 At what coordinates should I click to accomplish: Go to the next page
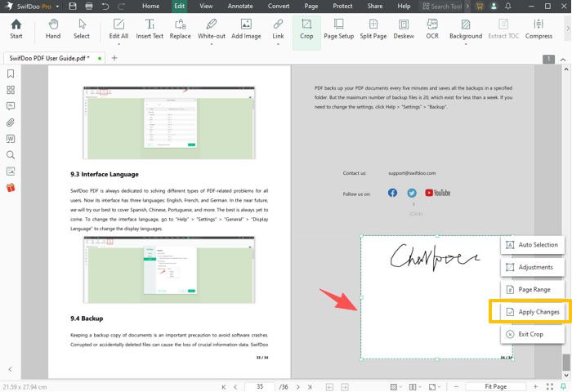[298, 387]
